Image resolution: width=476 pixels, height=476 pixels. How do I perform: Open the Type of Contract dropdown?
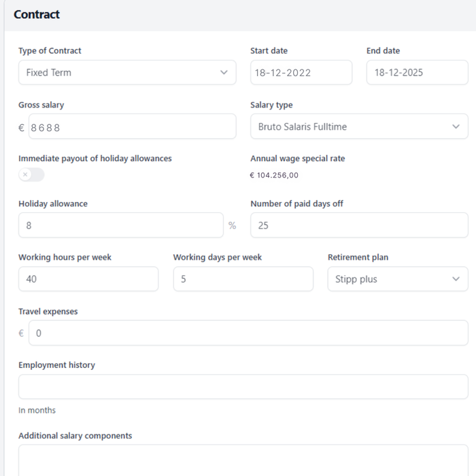click(127, 73)
